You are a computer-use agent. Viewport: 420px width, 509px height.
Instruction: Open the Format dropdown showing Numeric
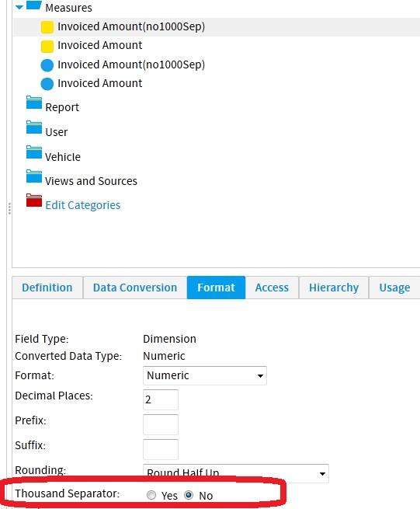(205, 375)
